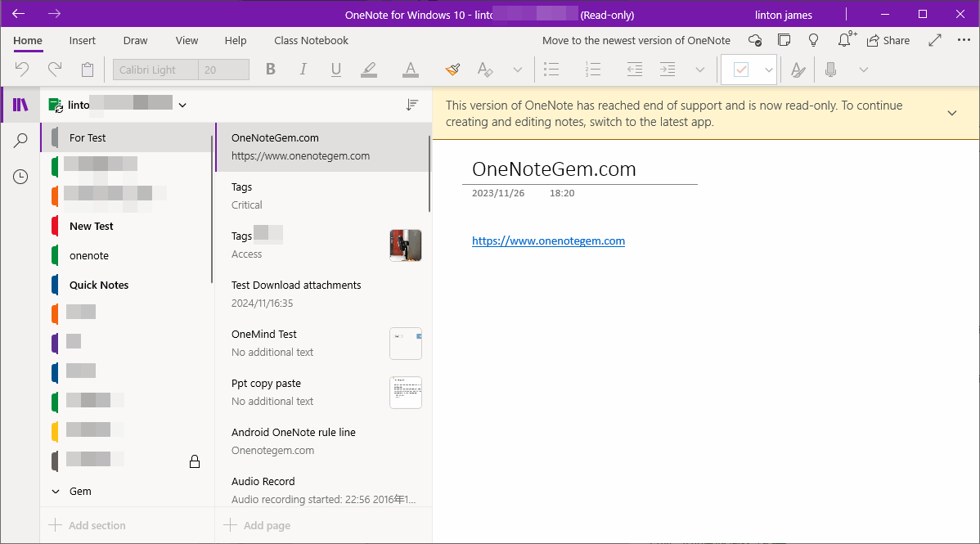980x544 pixels.
Task: Open Recent notes clock icon
Action: coord(20,177)
